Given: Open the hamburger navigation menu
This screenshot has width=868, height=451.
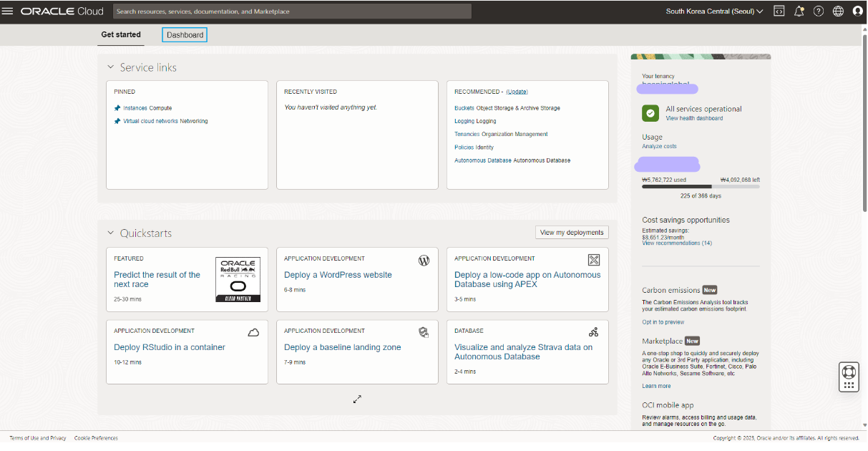Looking at the screenshot, I should [x=8, y=11].
